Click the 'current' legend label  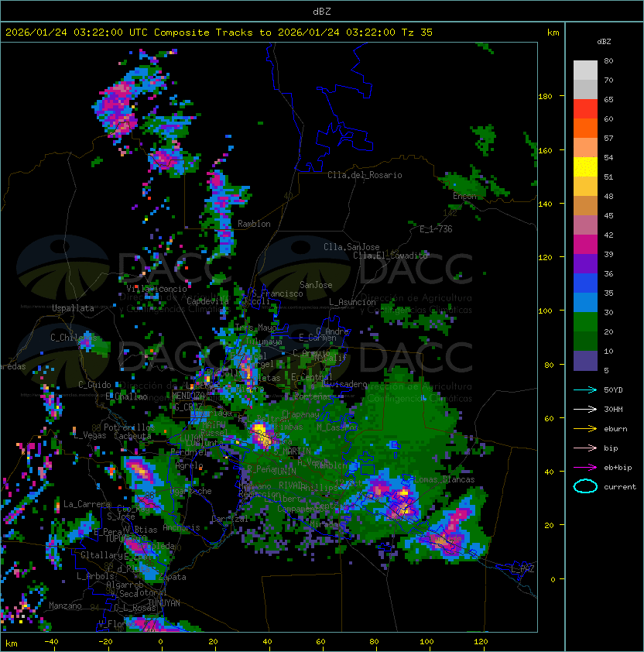point(620,487)
